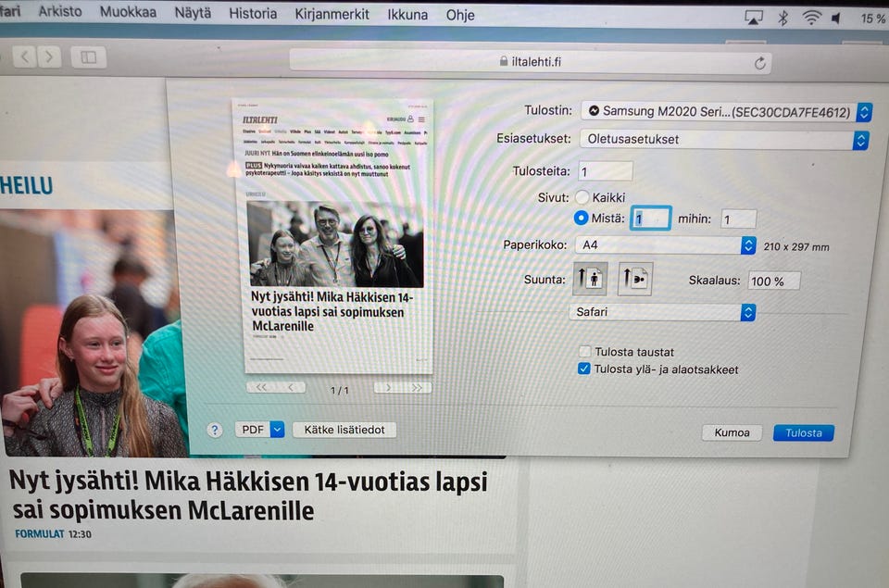
Task: Click the 210 x 297 mm paper size text
Action: pos(796,246)
